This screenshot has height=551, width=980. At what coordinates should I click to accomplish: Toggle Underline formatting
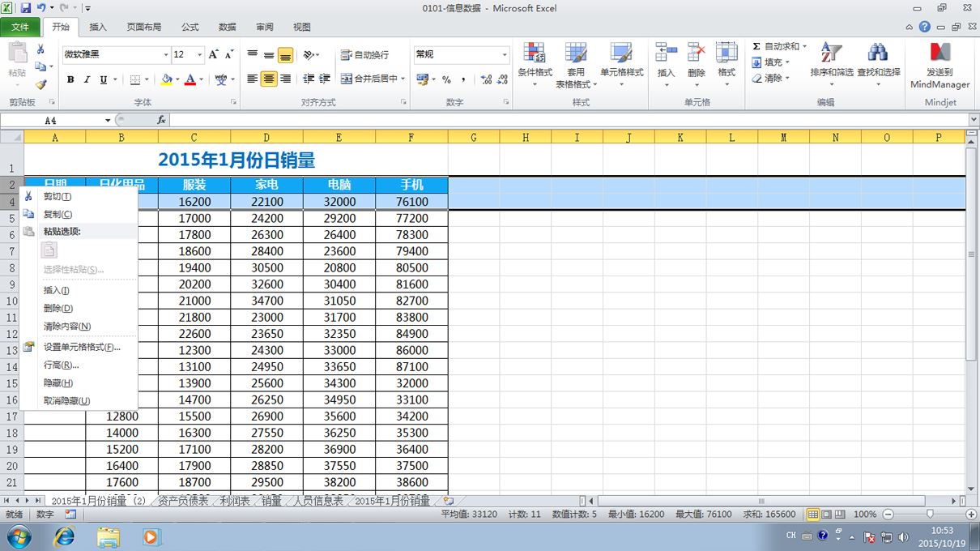tap(103, 79)
